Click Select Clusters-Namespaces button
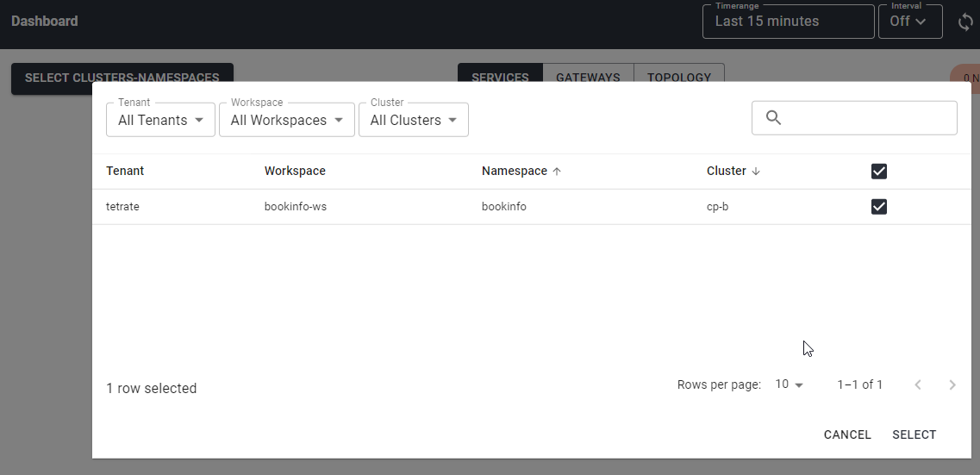Image resolution: width=980 pixels, height=475 pixels. click(x=122, y=78)
